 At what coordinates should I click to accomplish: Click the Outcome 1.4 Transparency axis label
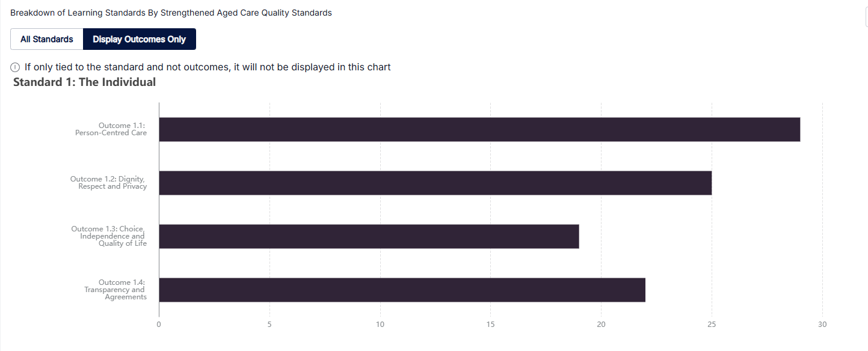[x=116, y=290]
